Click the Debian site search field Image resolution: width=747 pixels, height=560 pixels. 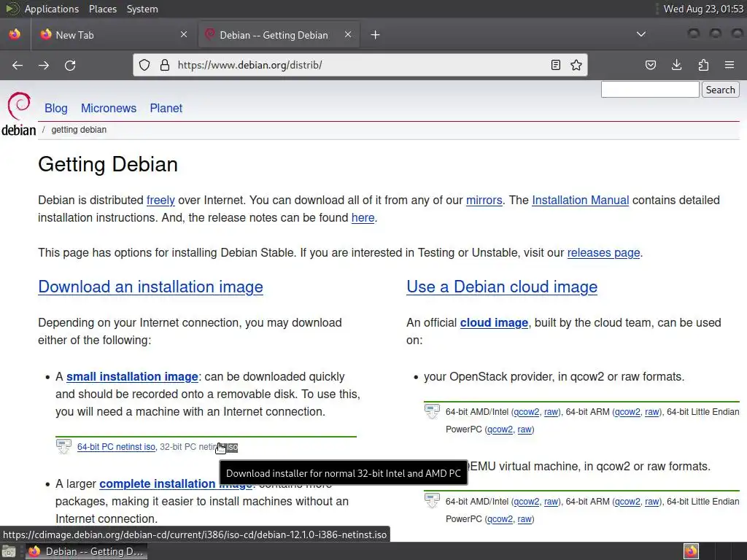click(650, 90)
